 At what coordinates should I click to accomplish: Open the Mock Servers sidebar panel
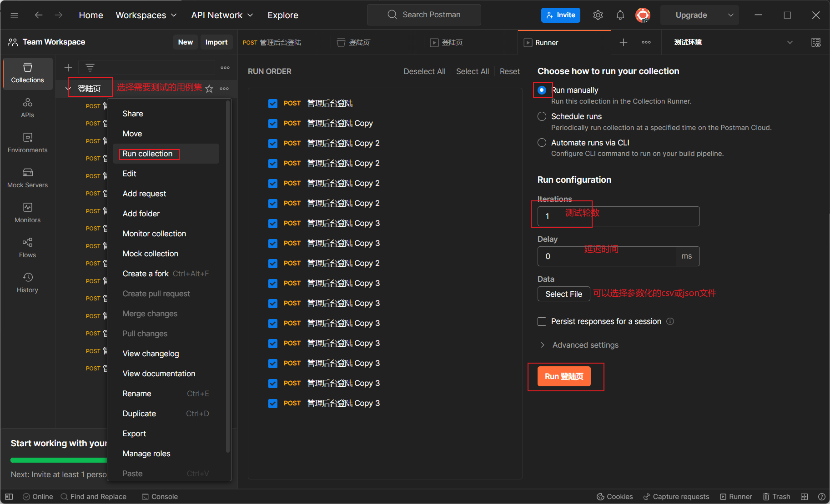tap(27, 177)
